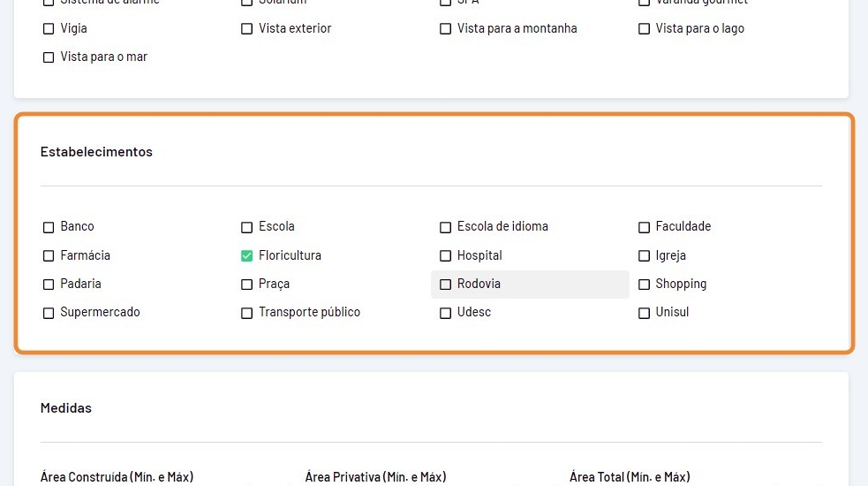Select the Igreja checkbox
868x486 pixels.
coord(645,256)
